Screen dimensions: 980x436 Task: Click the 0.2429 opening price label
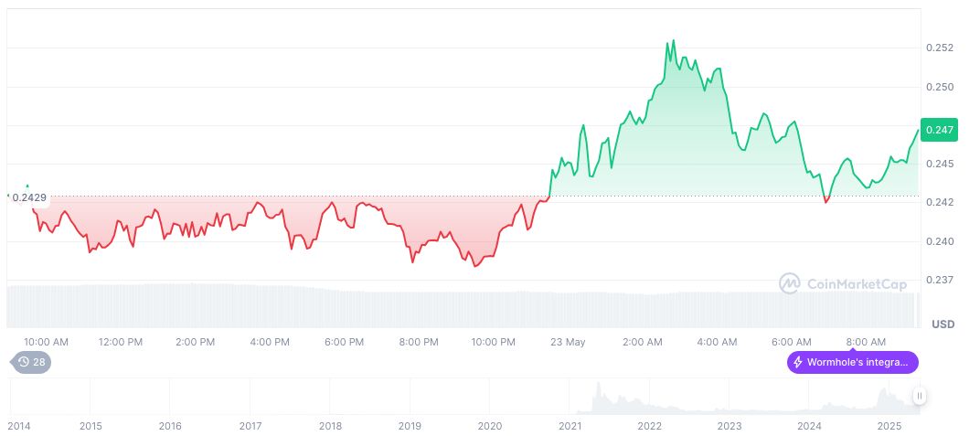tap(30, 197)
